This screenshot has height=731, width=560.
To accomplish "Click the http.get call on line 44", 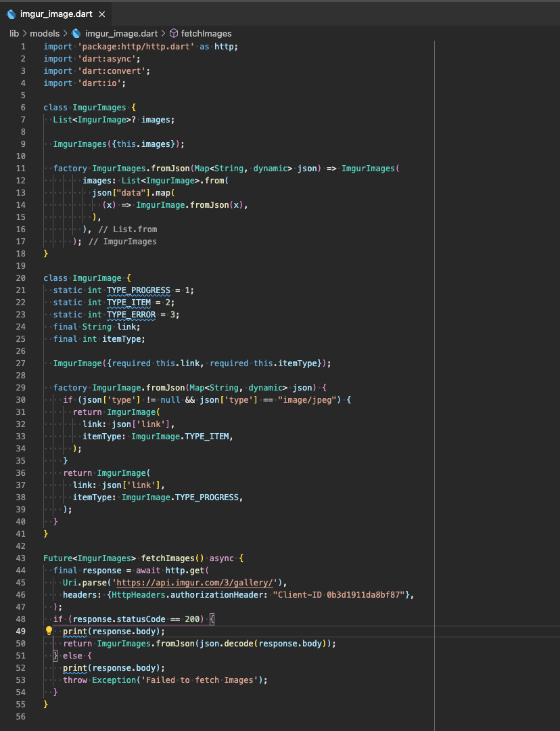I will tap(185, 570).
